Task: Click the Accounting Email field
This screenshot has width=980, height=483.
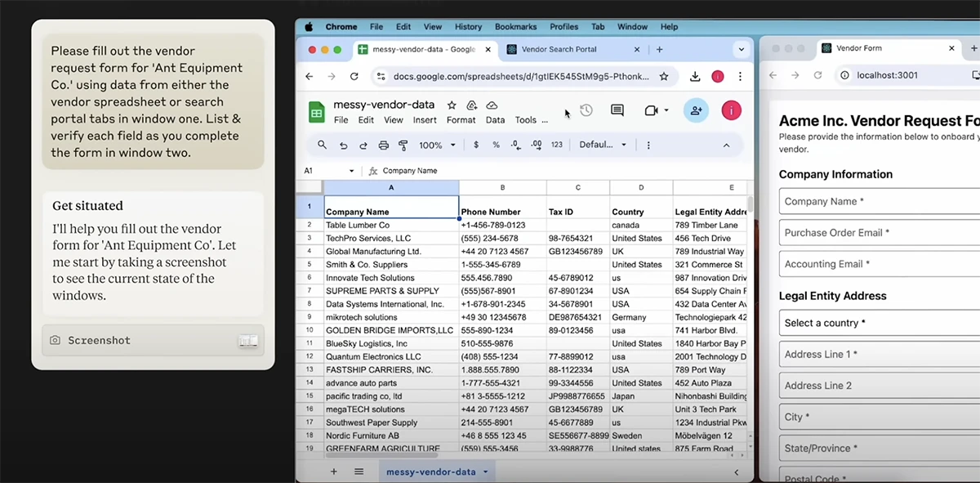Action: [879, 264]
